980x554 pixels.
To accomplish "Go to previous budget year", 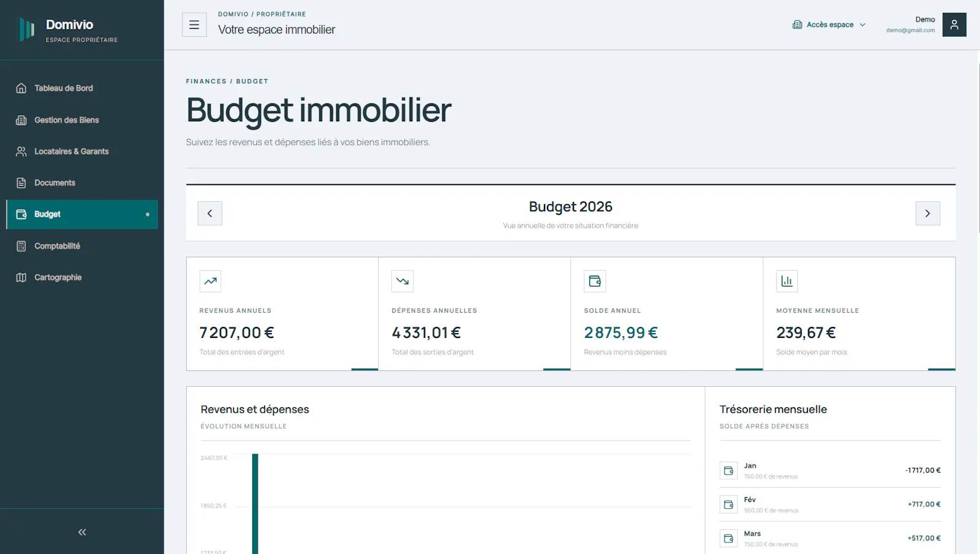I will coord(209,213).
